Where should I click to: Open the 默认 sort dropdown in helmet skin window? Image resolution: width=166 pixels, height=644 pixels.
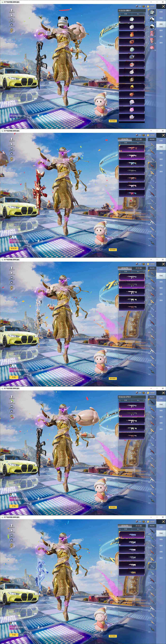tap(139, 14)
